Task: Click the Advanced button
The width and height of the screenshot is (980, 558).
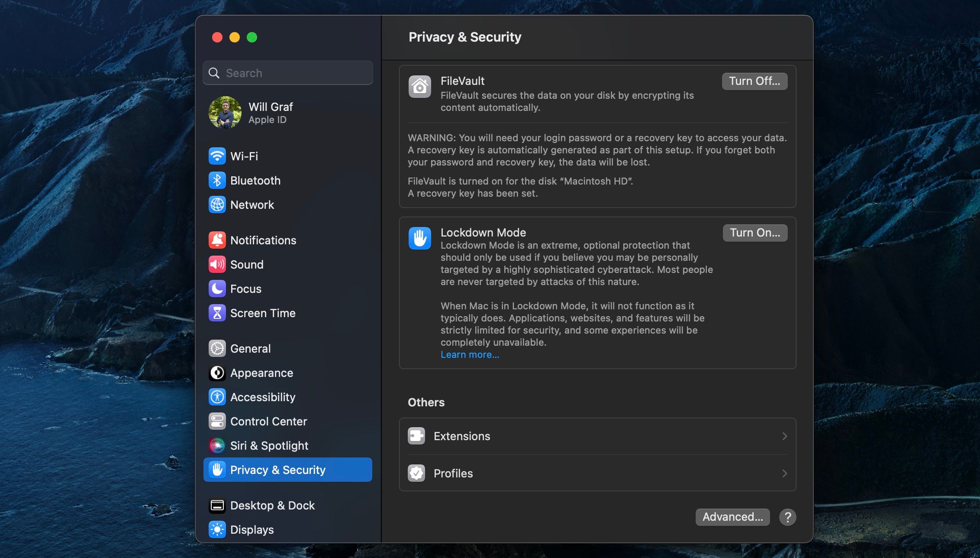Action: [x=732, y=517]
